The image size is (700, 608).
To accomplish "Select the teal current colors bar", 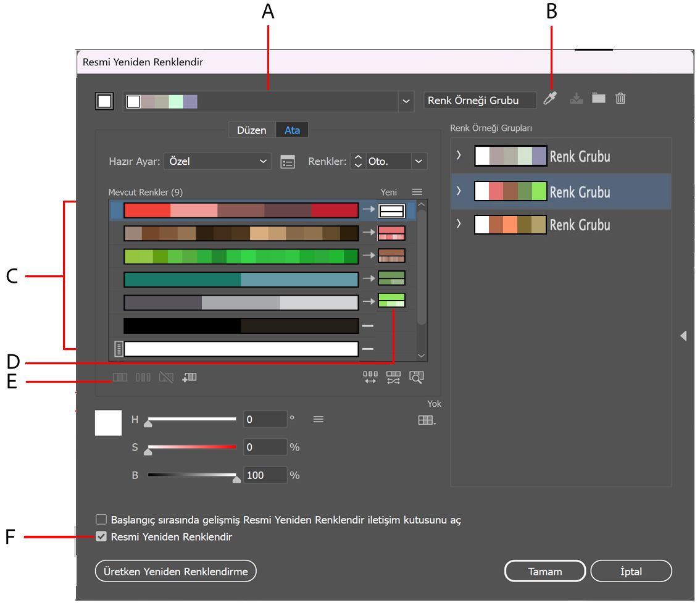I will 241,280.
